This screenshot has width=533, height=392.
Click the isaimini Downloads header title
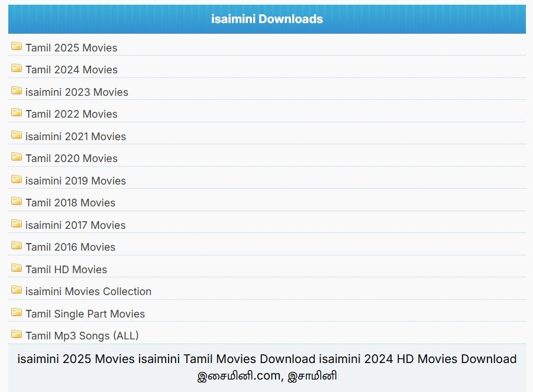point(267,19)
